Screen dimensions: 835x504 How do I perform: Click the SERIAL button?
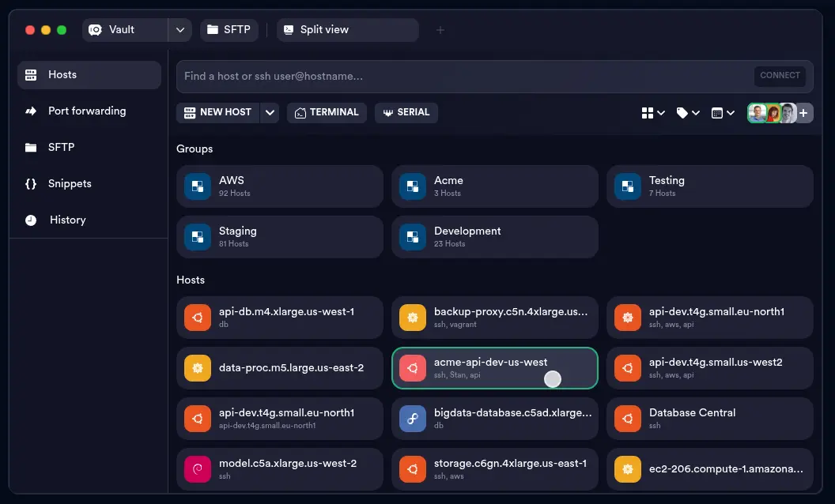[406, 113]
